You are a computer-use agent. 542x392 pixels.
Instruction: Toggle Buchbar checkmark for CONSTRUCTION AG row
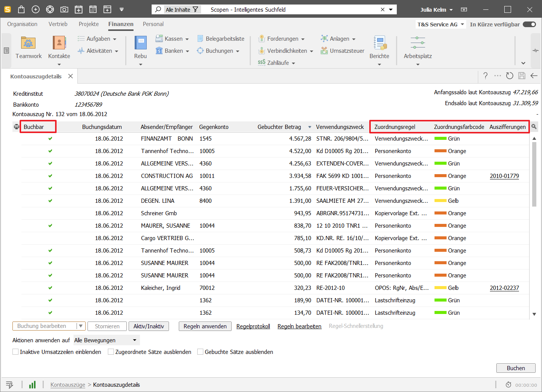(x=50, y=176)
